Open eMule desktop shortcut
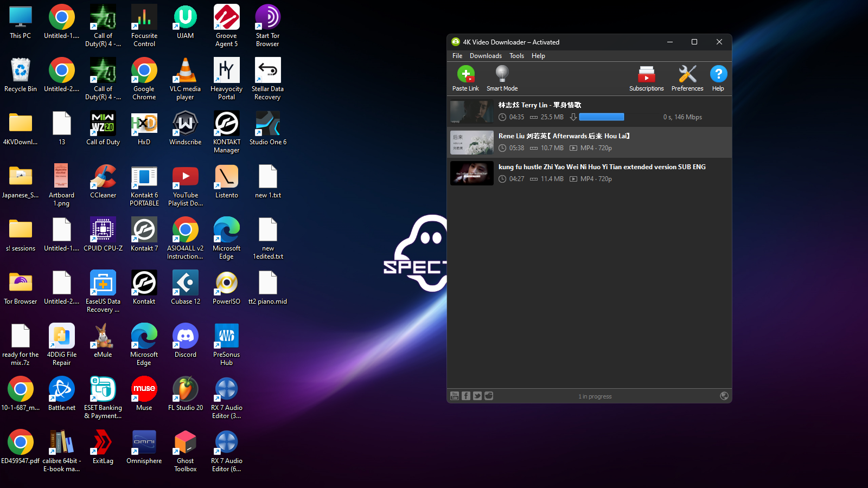The image size is (868, 488). (103, 342)
